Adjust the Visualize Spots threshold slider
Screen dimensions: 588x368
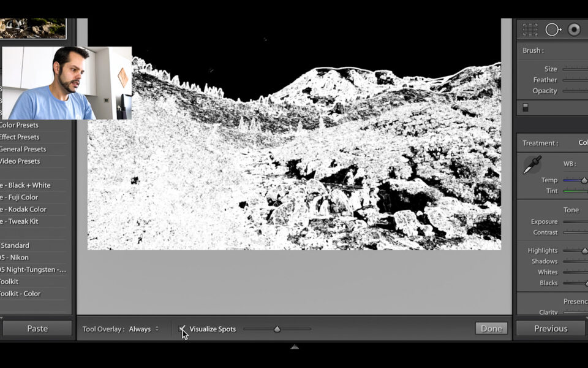tap(277, 329)
